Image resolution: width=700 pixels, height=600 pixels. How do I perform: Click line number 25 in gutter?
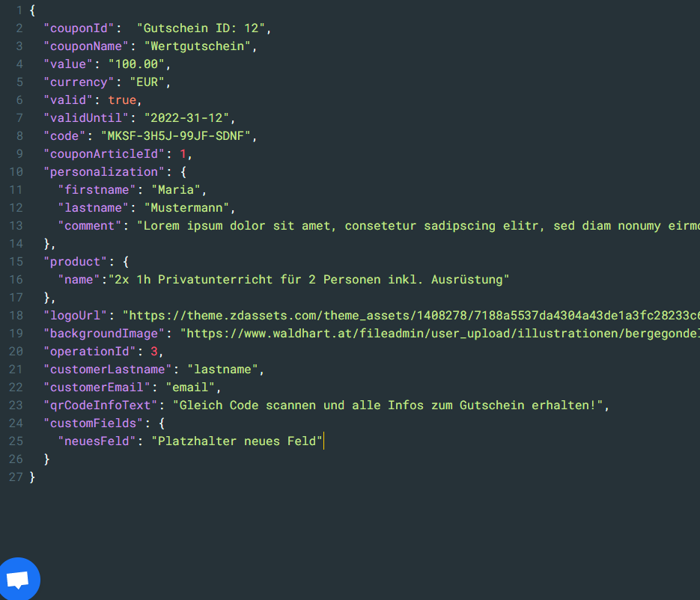pyautogui.click(x=16, y=441)
